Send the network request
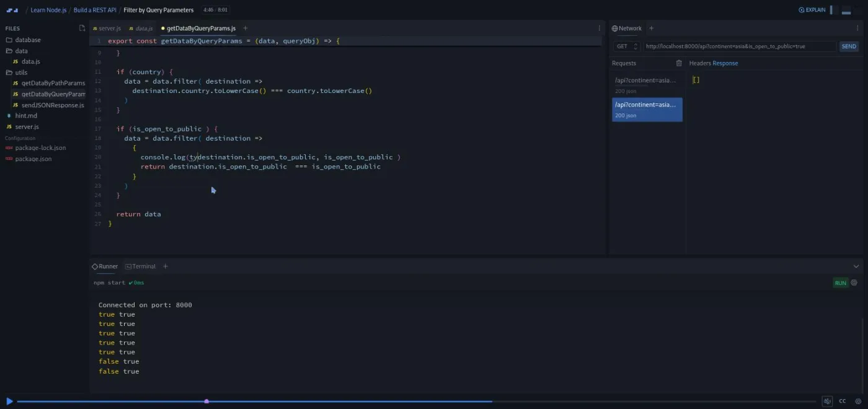Image resolution: width=868 pixels, height=409 pixels. point(849,46)
